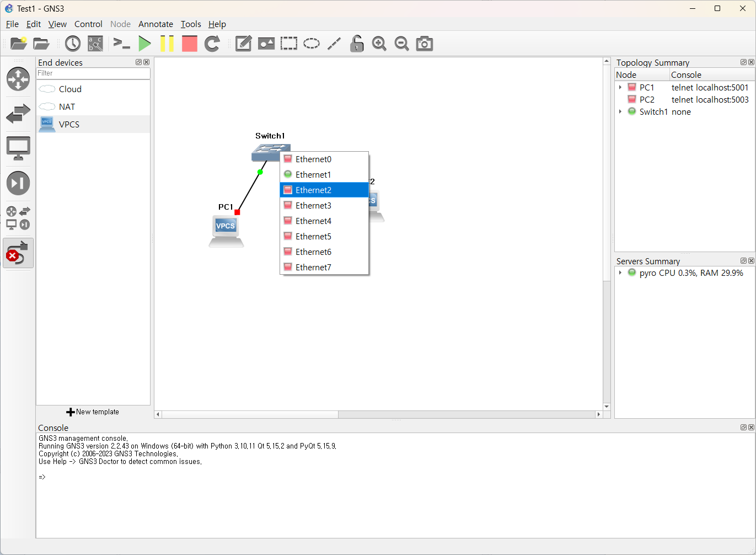
Task: Close the Console panel
Action: point(751,428)
